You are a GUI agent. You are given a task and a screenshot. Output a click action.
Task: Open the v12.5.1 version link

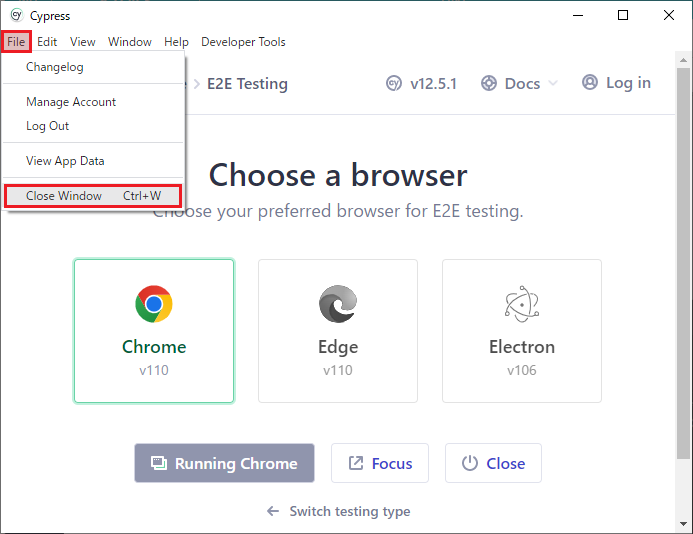[433, 84]
